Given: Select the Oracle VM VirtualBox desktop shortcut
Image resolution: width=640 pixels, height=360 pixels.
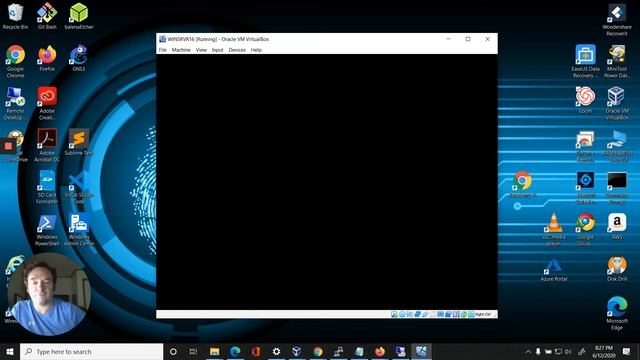Looking at the screenshot, I should click(x=617, y=103).
